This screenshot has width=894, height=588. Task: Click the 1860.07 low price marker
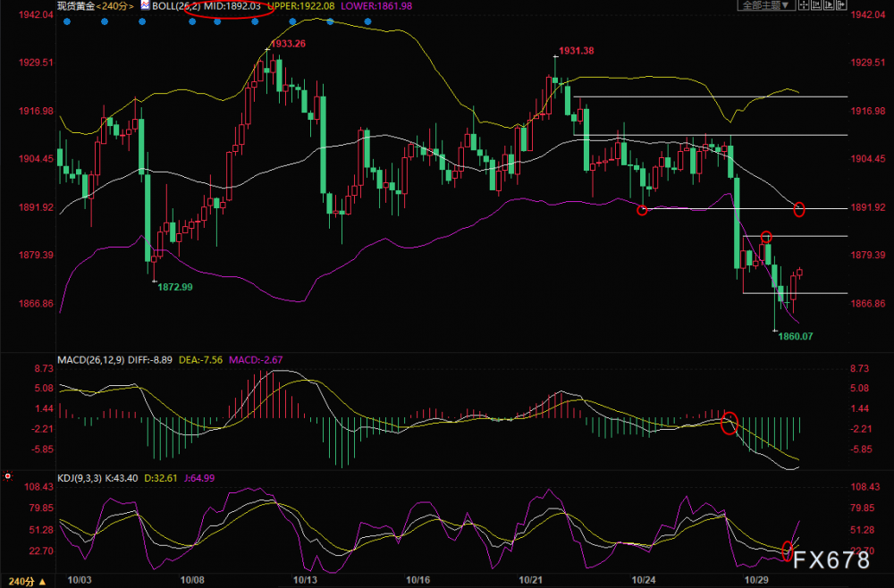(796, 336)
